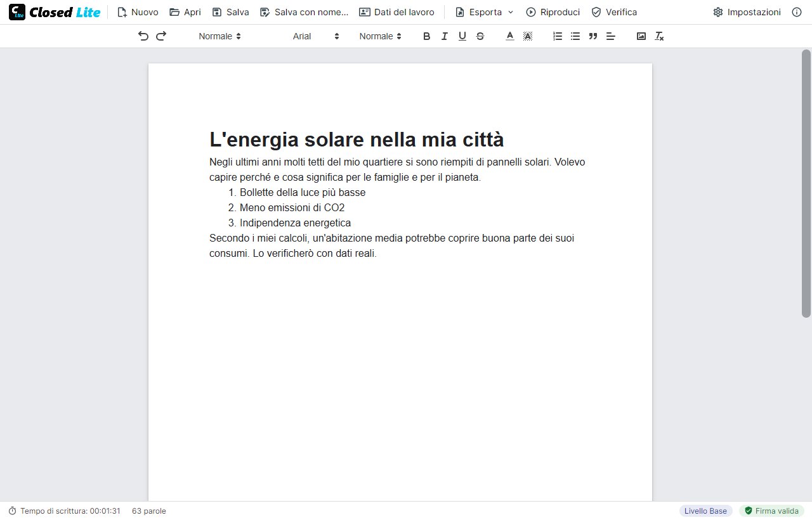Screen dimensions: 812x520
Task: Click the Livello Base badge
Action: pos(705,510)
